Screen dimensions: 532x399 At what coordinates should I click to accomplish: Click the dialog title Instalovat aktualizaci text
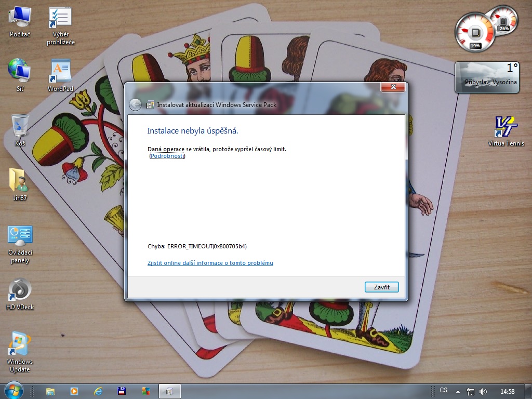217,105
